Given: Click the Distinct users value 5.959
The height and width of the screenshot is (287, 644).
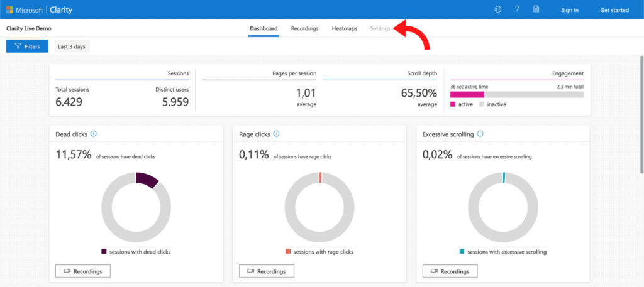Looking at the screenshot, I should [175, 102].
